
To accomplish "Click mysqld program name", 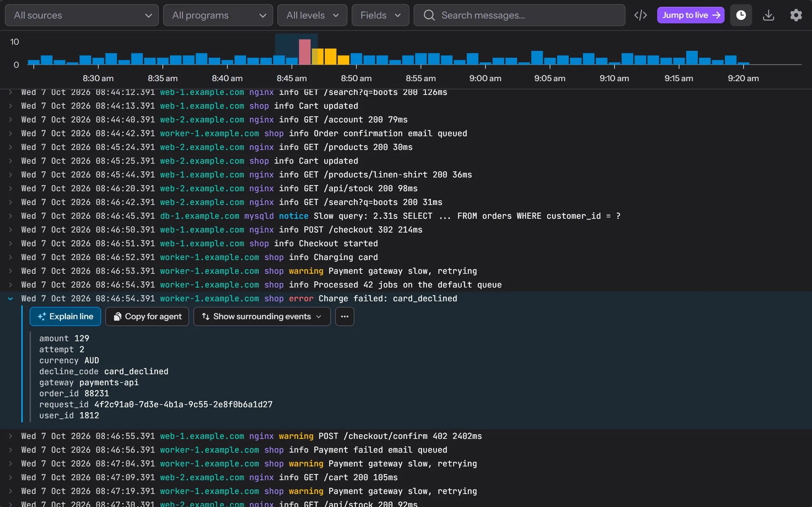I will (259, 216).
